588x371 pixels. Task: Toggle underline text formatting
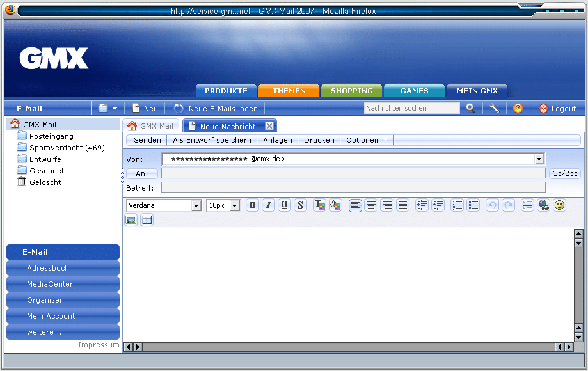(284, 205)
